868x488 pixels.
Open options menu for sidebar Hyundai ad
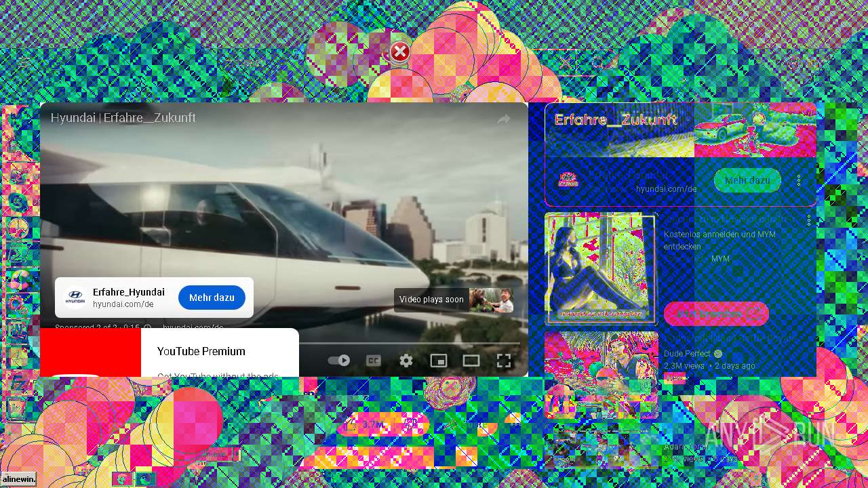(x=799, y=180)
